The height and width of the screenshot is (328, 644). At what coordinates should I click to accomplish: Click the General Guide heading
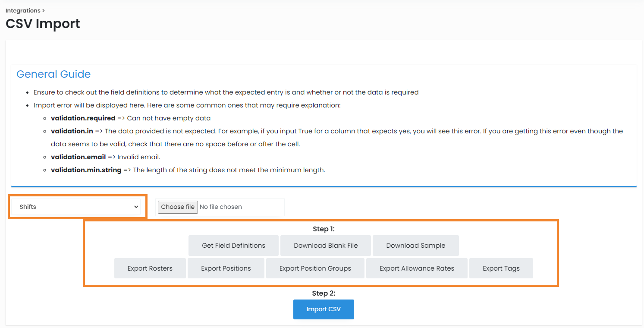pyautogui.click(x=53, y=74)
